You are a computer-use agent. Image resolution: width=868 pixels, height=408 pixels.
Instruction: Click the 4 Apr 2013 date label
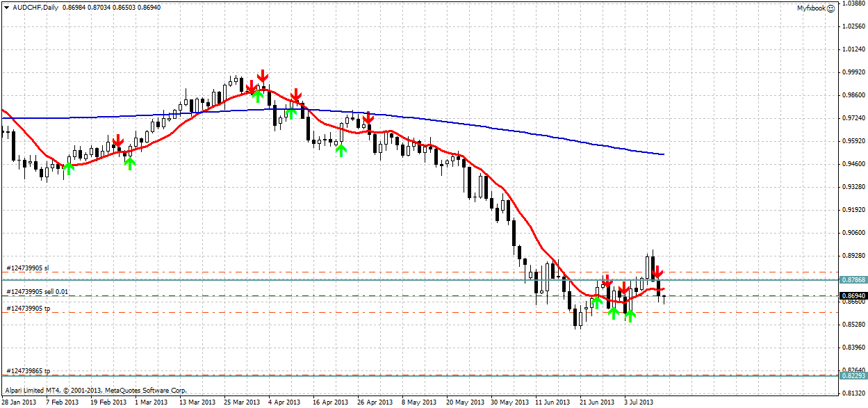pyautogui.click(x=284, y=402)
